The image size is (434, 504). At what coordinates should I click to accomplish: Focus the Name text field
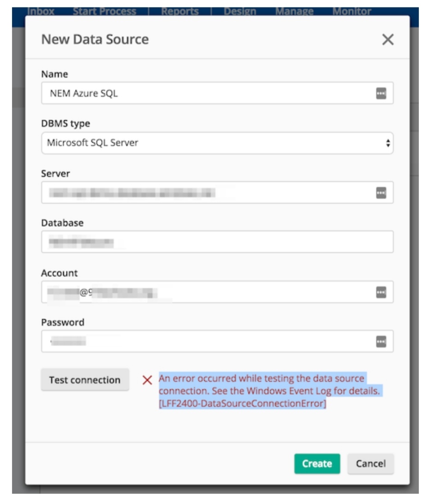click(x=208, y=94)
